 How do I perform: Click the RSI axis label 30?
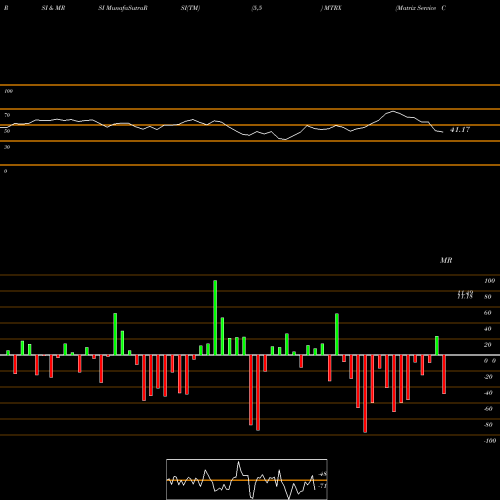point(7,147)
